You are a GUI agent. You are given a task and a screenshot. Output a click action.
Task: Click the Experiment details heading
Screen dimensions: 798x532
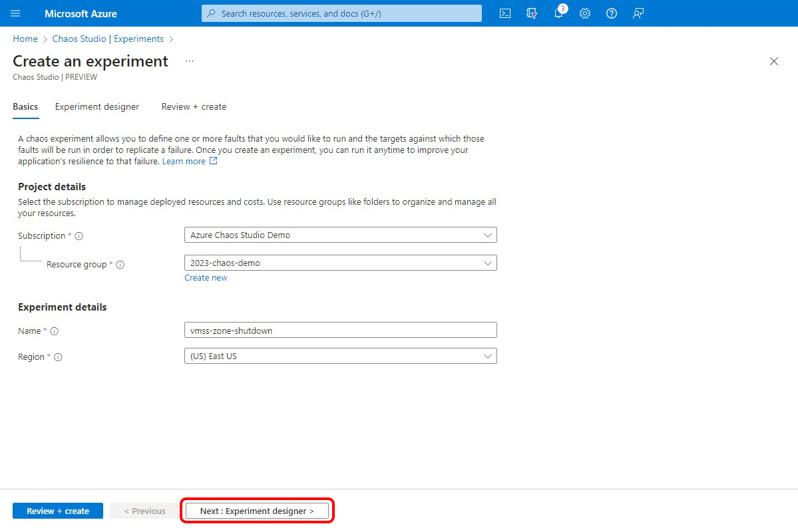[x=62, y=307]
